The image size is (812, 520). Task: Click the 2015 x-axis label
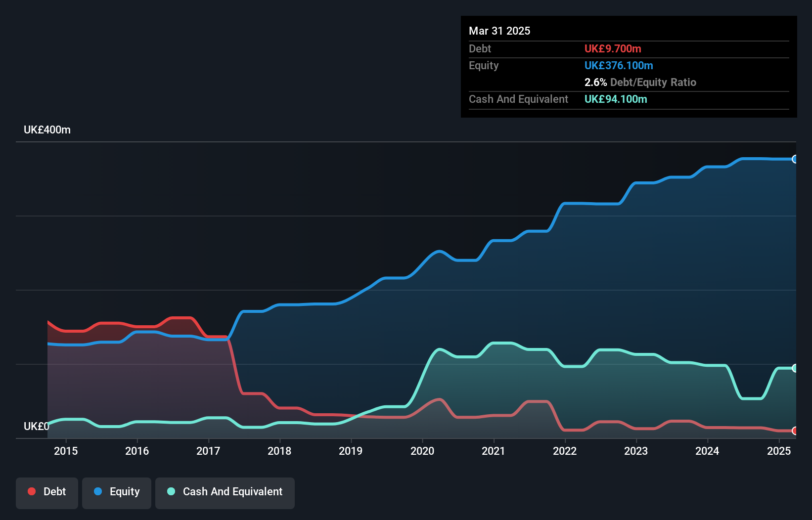coord(66,451)
